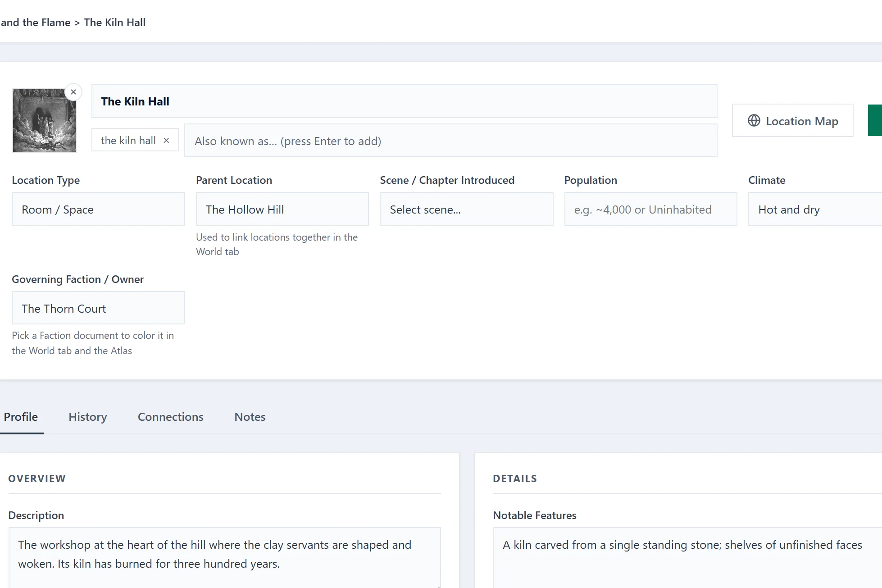Switch to the History tab
Screen dimensions: 882x588
[88, 417]
